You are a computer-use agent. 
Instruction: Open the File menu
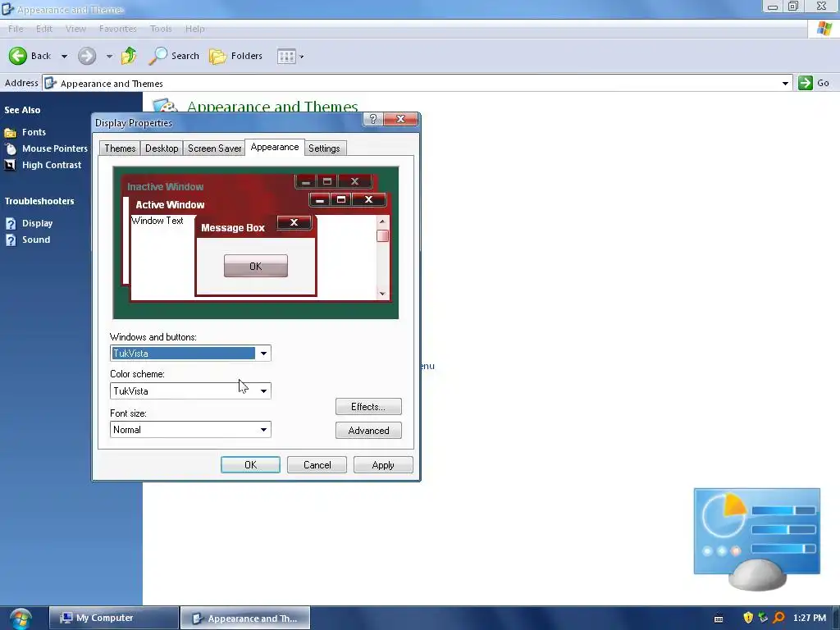[x=16, y=29]
